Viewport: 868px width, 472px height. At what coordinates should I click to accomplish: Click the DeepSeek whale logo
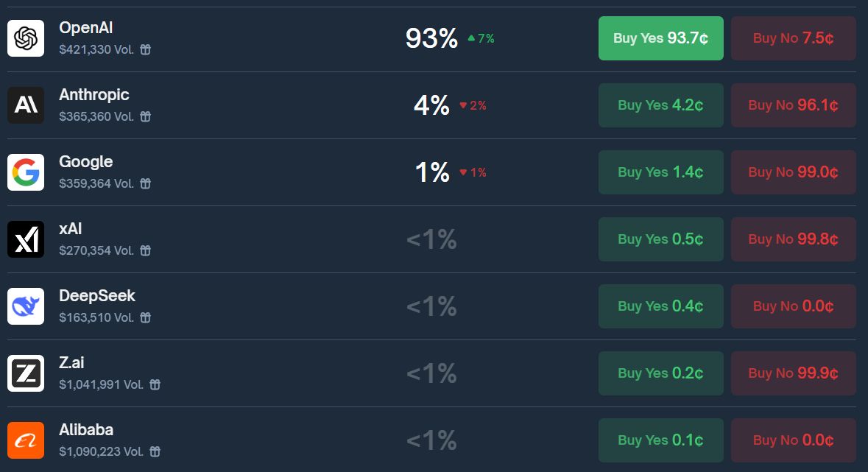pos(26,306)
